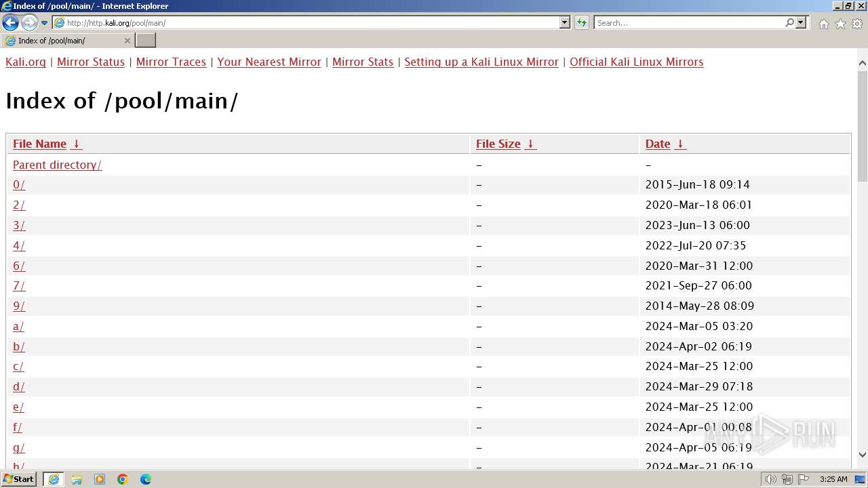Click the vertical scrollbar thumb

click(863, 125)
